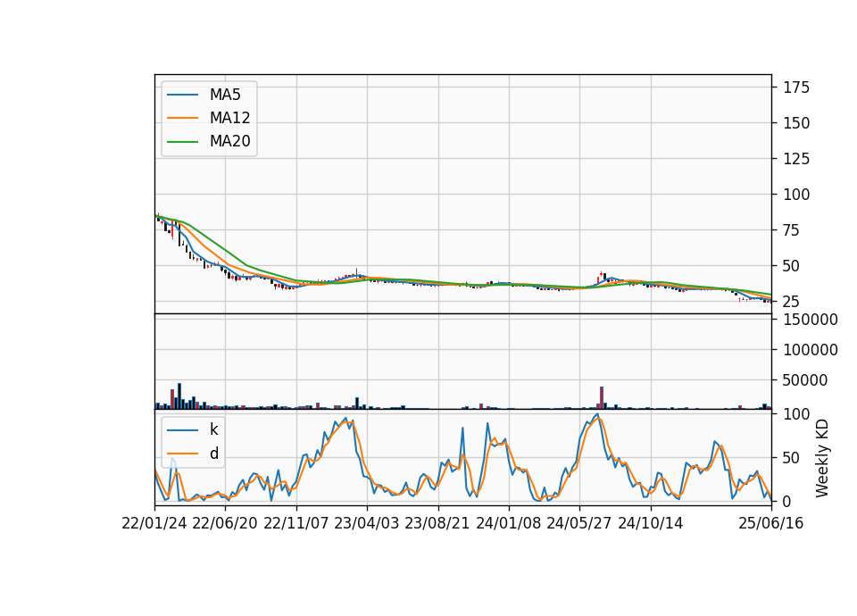Click the 24/10/14 date label

[x=651, y=523]
